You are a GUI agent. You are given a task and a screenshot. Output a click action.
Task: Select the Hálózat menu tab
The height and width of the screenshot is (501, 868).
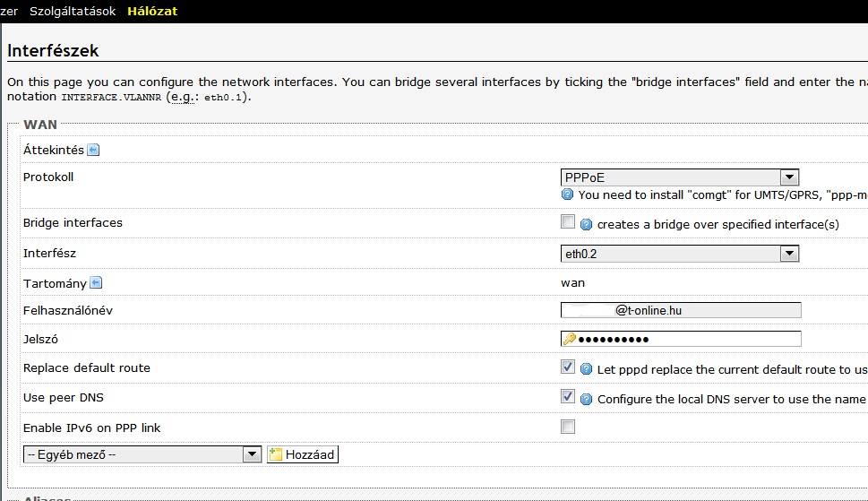tap(152, 12)
